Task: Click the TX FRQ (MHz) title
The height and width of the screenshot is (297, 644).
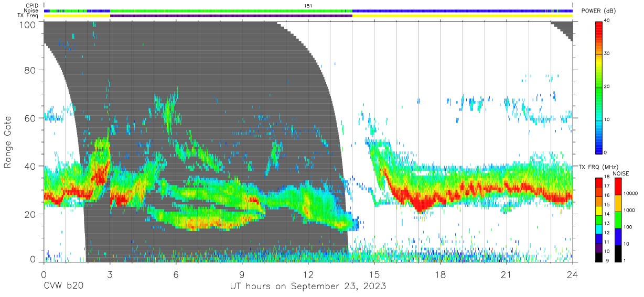Action: click(597, 167)
